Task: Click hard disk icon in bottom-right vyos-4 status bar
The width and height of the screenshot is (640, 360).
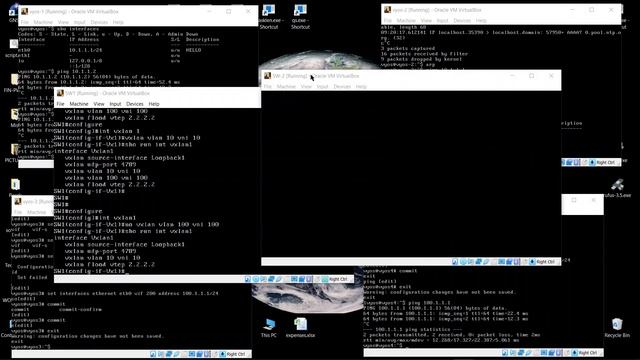Action: 505,353
